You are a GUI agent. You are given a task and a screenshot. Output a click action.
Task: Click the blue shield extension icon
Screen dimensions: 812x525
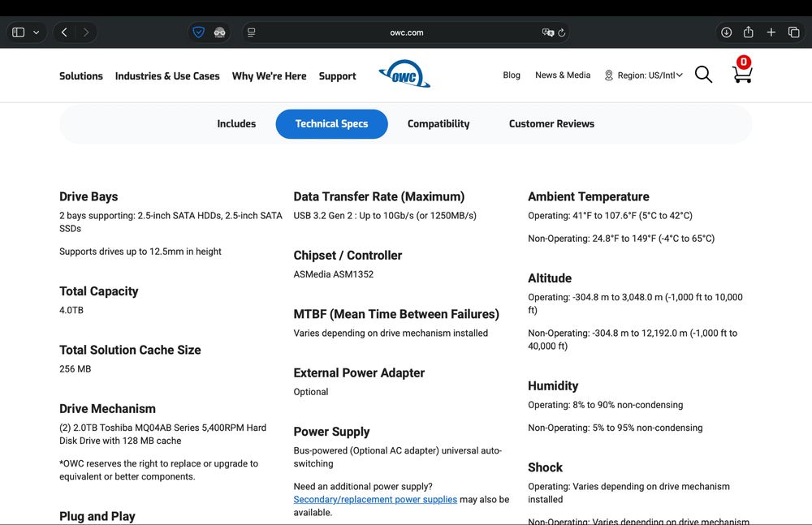(198, 32)
